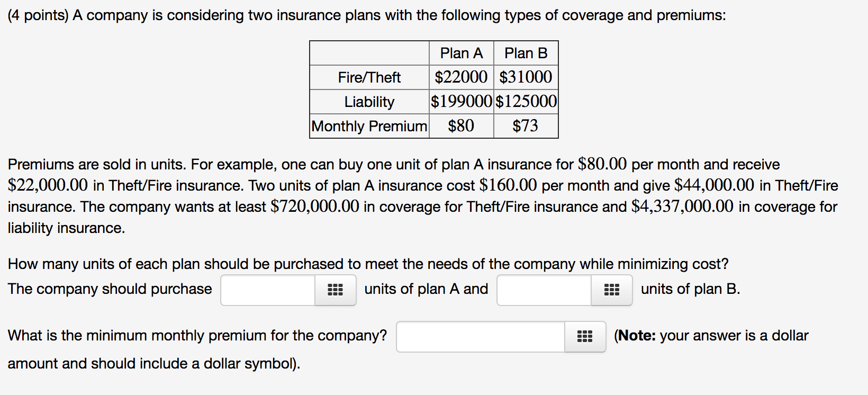
Task: Open equation editor grid beside plan A units
Action: click(x=335, y=290)
